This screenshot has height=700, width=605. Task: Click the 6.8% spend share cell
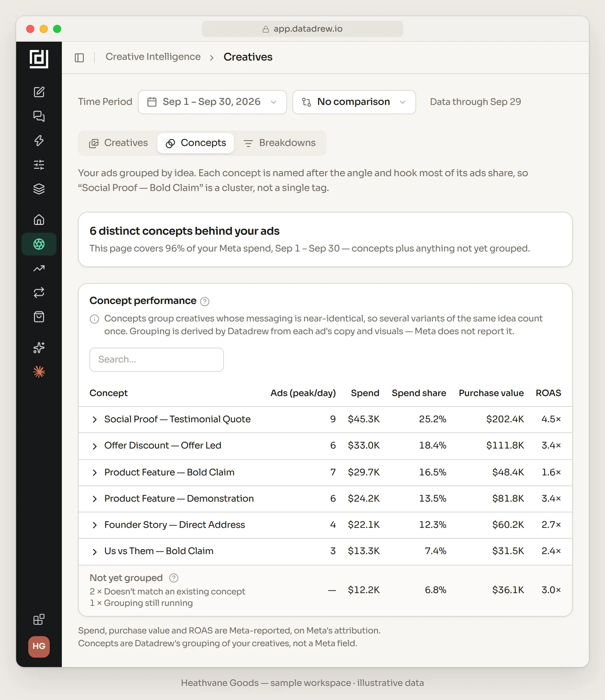click(435, 590)
